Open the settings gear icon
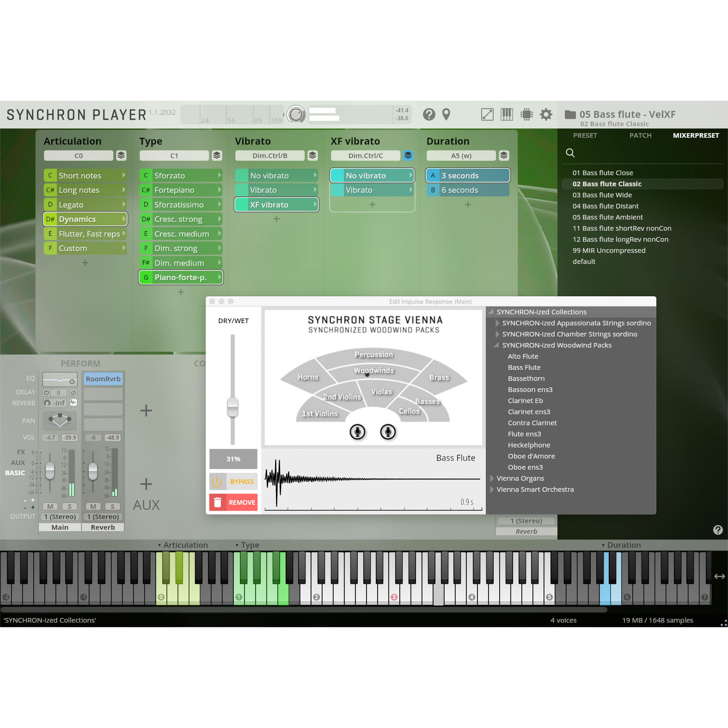The image size is (728, 728). click(x=546, y=114)
